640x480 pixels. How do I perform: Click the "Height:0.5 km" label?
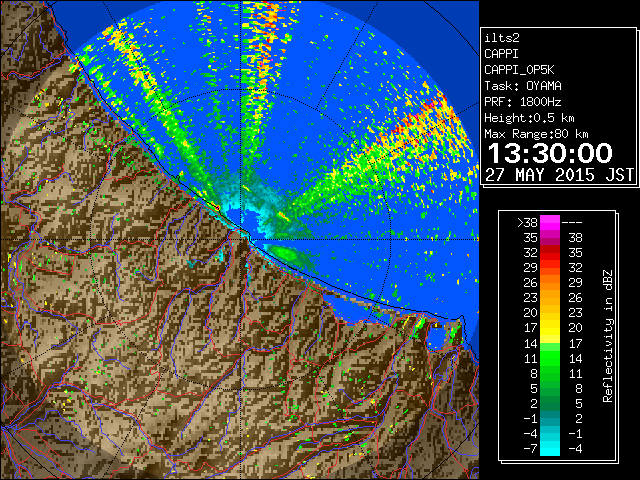coord(529,118)
